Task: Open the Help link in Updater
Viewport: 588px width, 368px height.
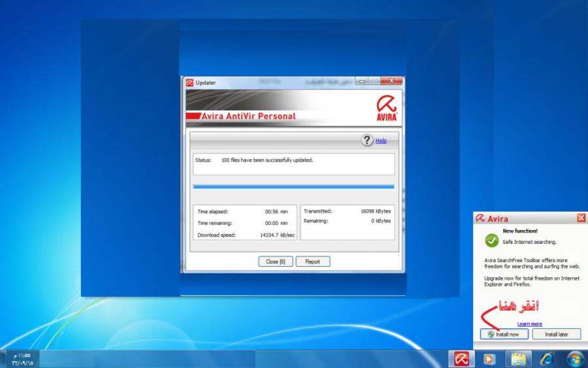Action: (381, 141)
